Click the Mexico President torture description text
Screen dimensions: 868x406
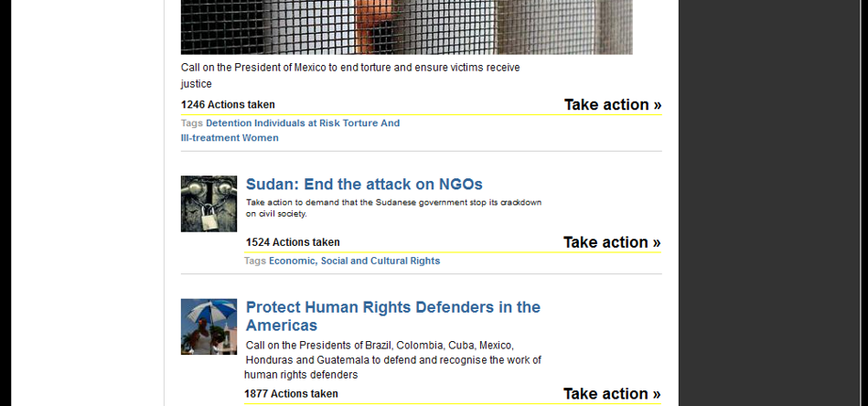(x=350, y=76)
